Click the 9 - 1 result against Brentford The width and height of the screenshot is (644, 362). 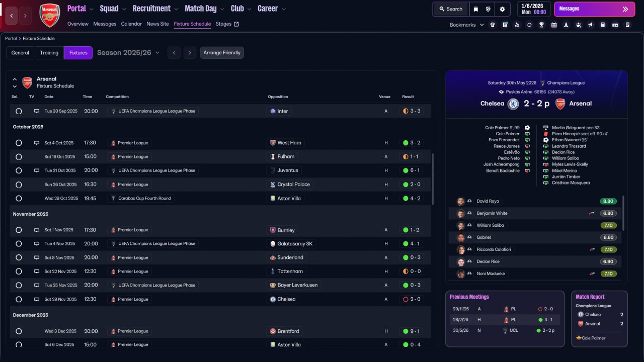412,331
